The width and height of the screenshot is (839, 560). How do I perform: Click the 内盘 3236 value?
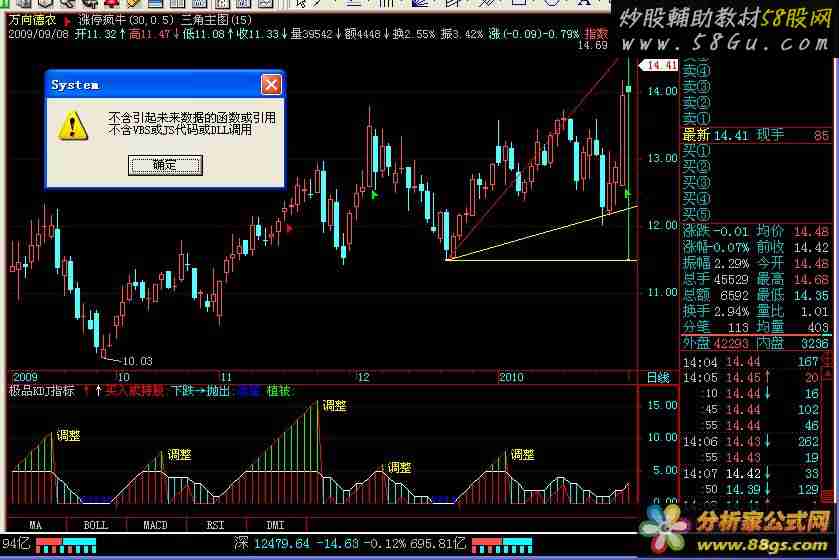[x=792, y=343]
